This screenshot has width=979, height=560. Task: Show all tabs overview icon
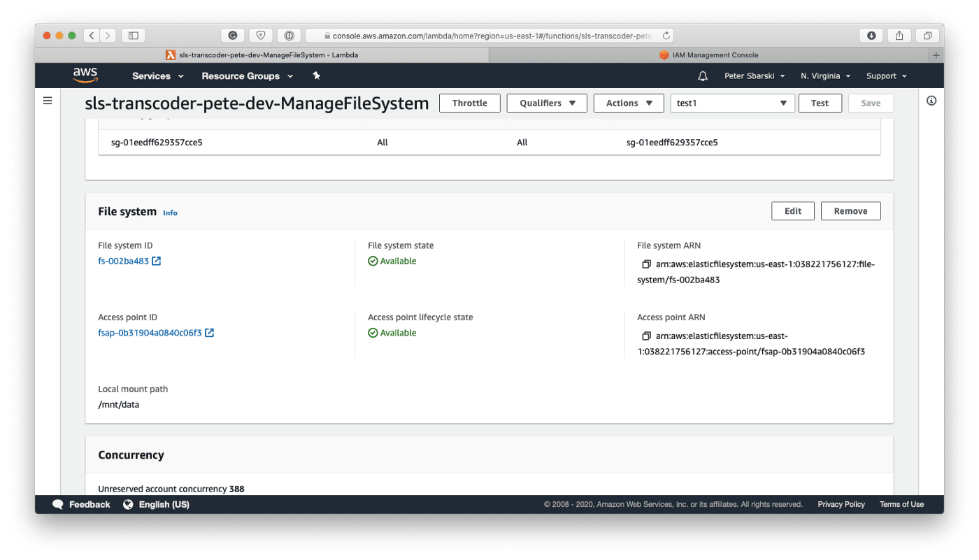927,35
